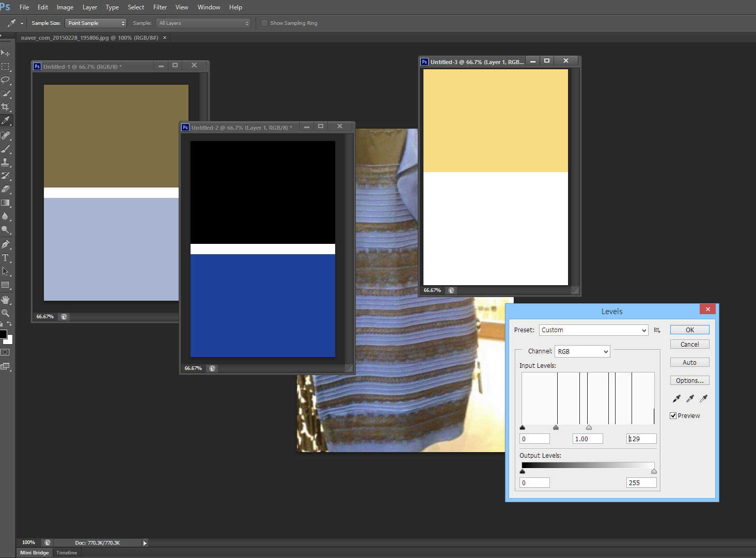Open the Help menu
The image size is (756, 558).
point(235,7)
